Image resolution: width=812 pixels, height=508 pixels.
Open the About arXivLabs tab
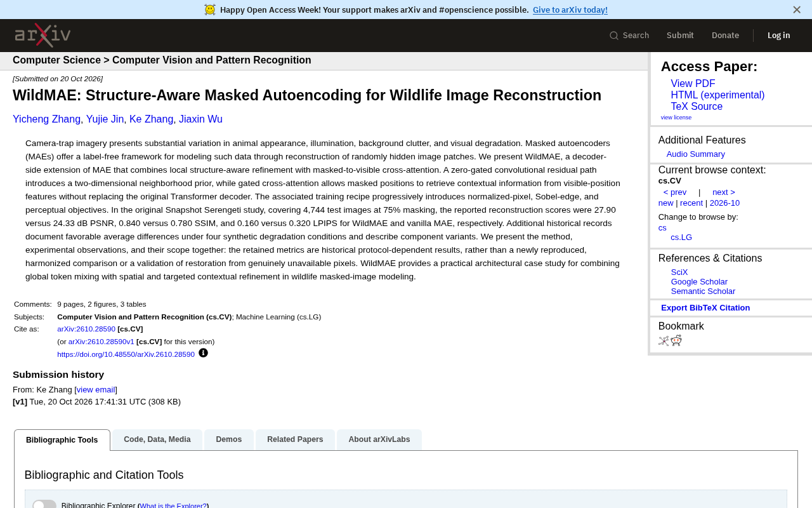point(379,439)
